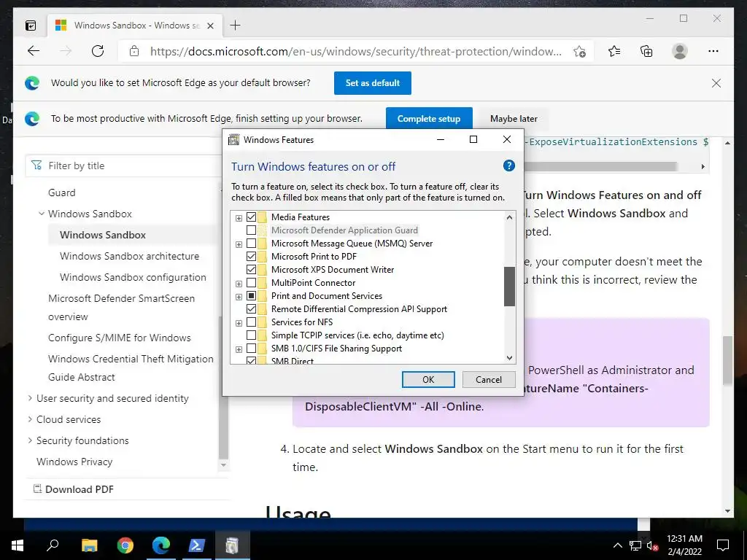Open Microsoft Defender SmartScreen overview
The width and height of the screenshot is (747, 560).
[122, 307]
